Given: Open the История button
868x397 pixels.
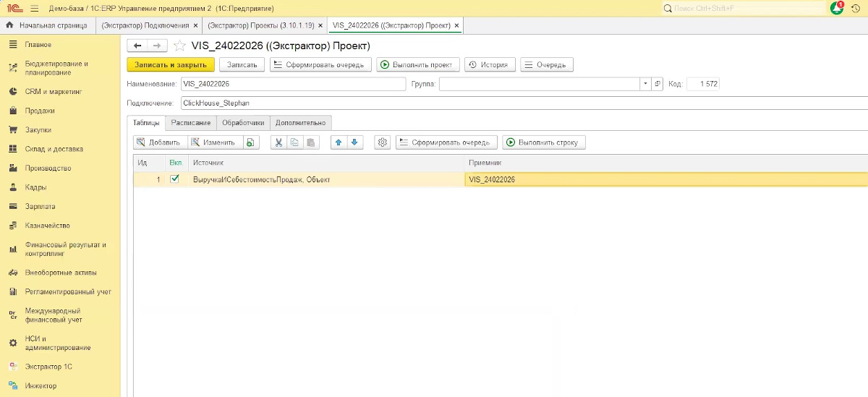Looking at the screenshot, I should coord(490,64).
